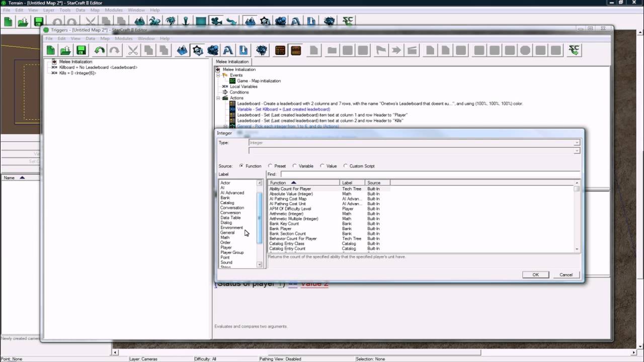This screenshot has width=644, height=362.
Task: Open Triggers module gear icon in Triggers toolbar
Action: pyautogui.click(x=198, y=50)
